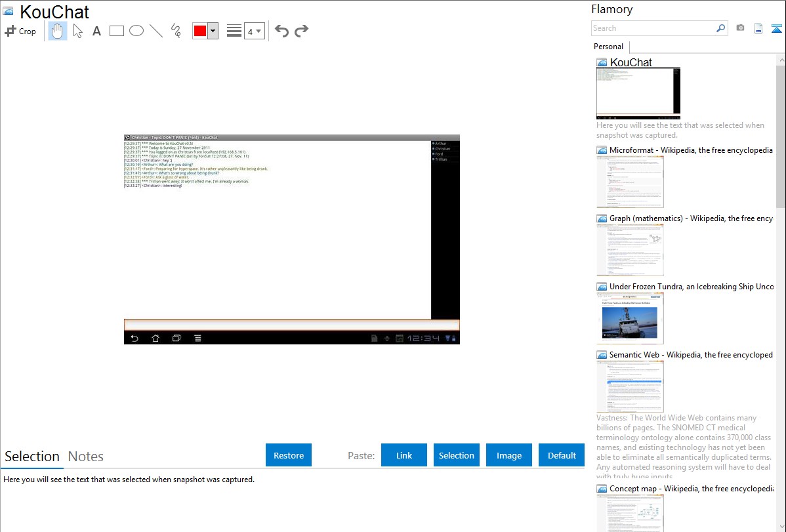
Task: Pick the ellipse shape tool
Action: pyautogui.click(x=136, y=31)
